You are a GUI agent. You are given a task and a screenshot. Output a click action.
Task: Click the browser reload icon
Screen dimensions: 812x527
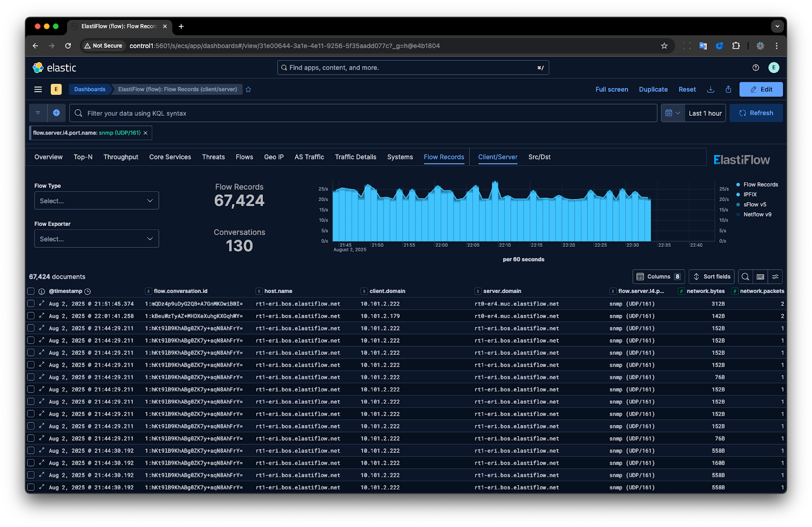tap(68, 46)
